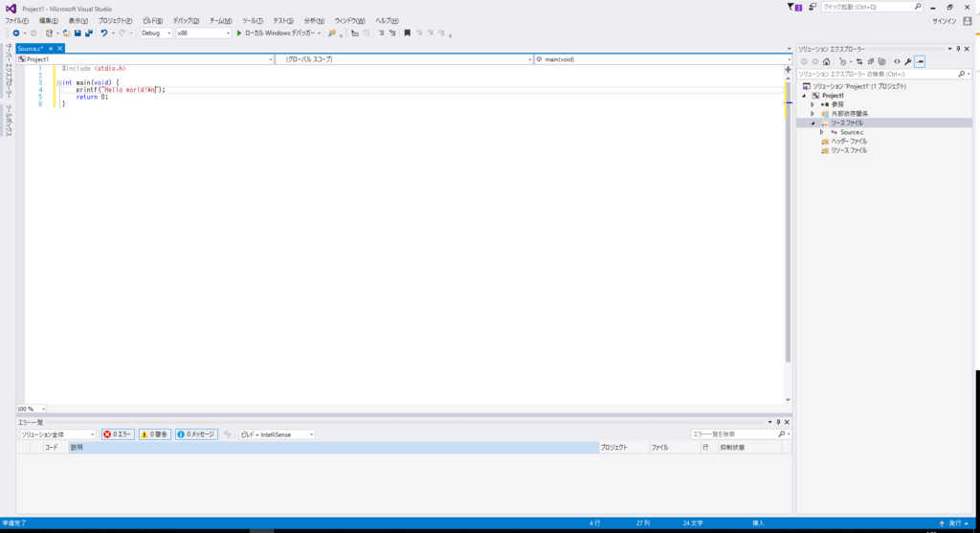Toggle the 0 警告 warnings filter
The height and width of the screenshot is (533, 980).
154,434
